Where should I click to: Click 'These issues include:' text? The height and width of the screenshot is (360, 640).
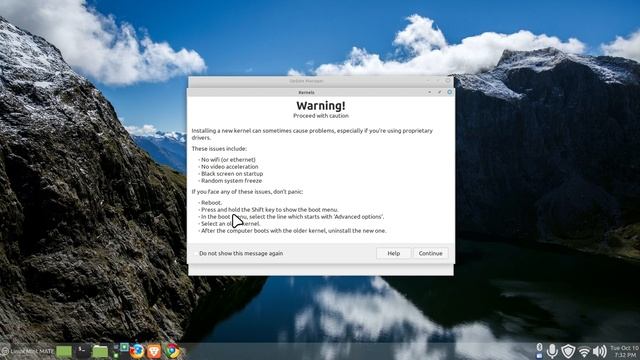point(219,149)
